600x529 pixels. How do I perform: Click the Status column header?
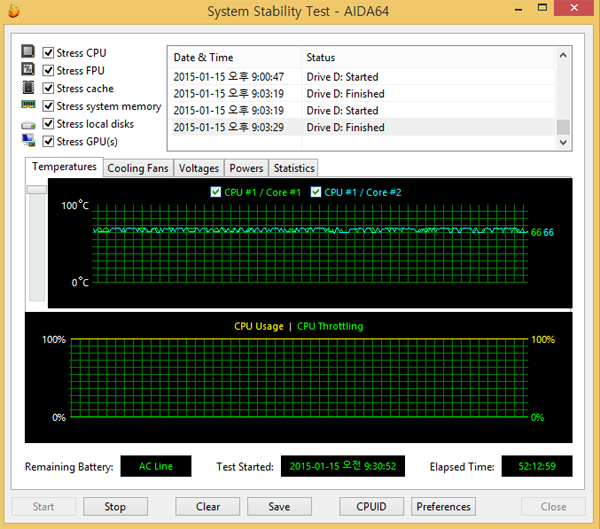click(428, 57)
